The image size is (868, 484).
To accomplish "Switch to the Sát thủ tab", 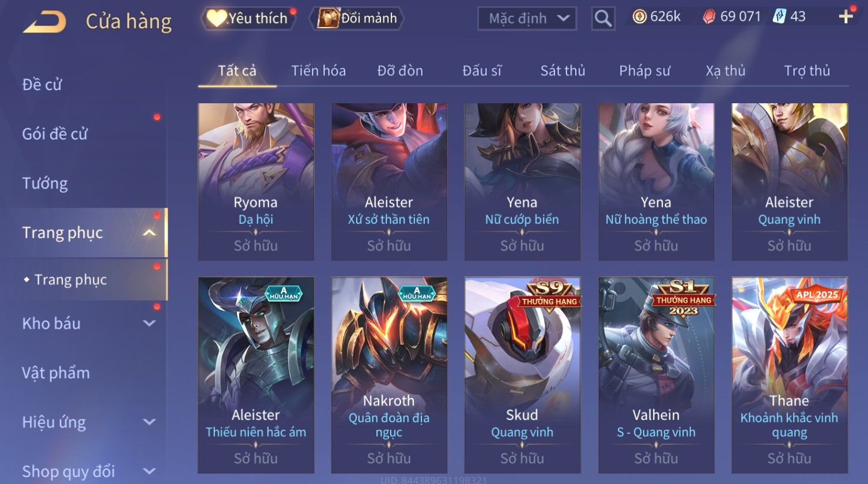I will click(563, 71).
